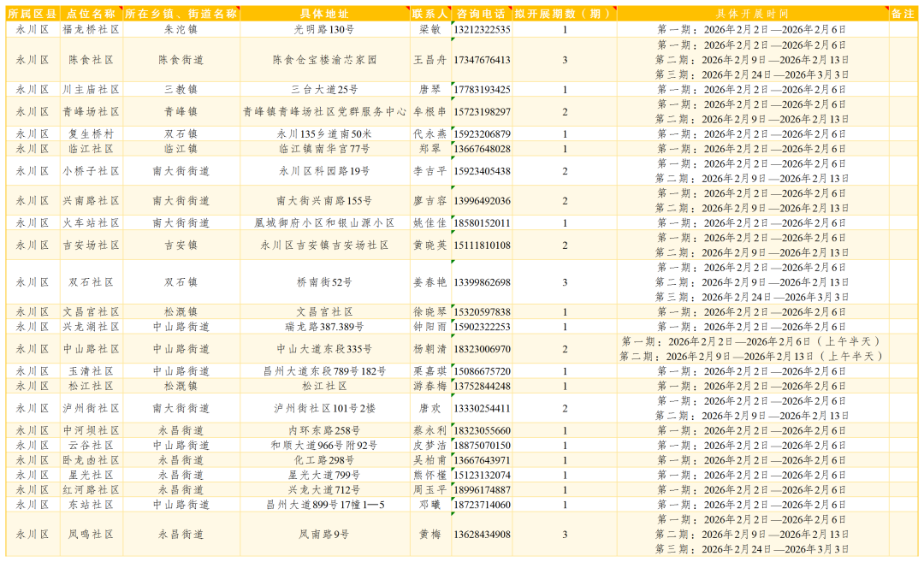Select the 泸州街社区 cell
This screenshot has width=924, height=562.
pyautogui.click(x=91, y=408)
